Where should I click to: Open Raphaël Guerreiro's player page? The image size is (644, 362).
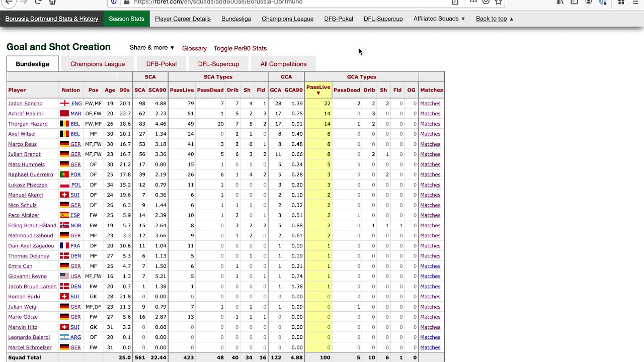pos(30,174)
